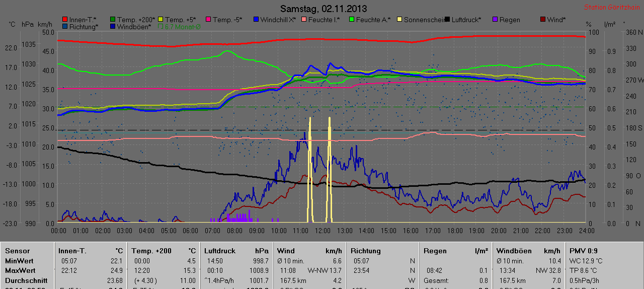Click the date title Samstag, 02.11.2013
The width and height of the screenshot is (644, 289).
323,9
